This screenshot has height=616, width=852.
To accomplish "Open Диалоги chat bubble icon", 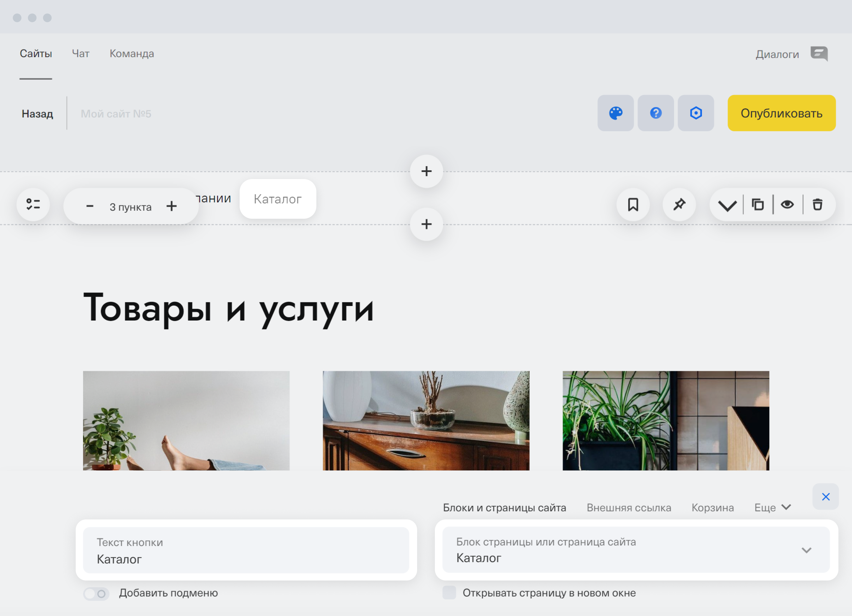I will (x=819, y=54).
